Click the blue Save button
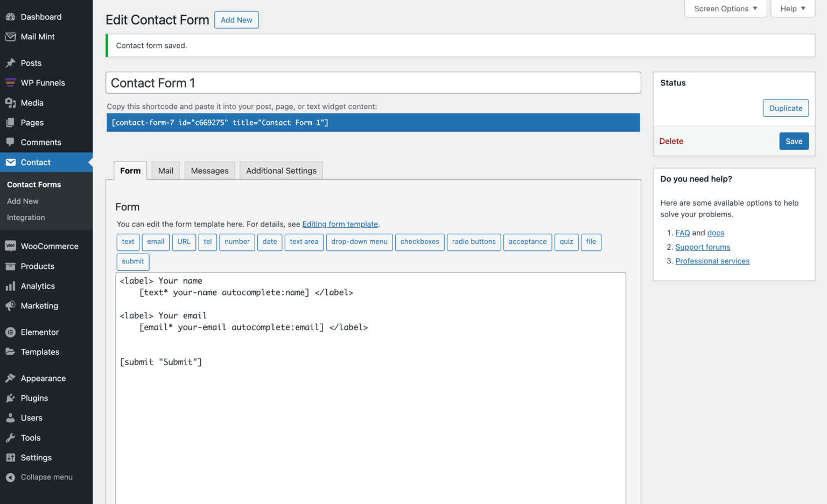This screenshot has width=827, height=504. [x=794, y=141]
